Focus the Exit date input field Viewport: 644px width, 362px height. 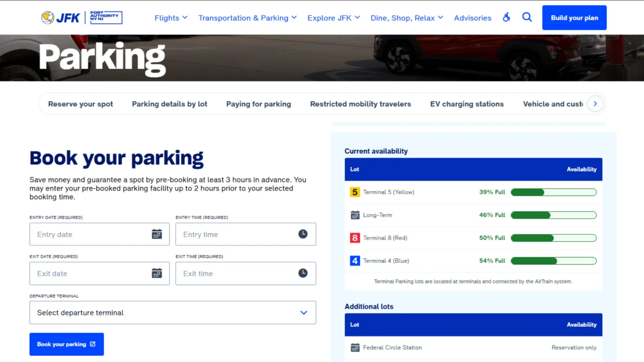coord(100,274)
